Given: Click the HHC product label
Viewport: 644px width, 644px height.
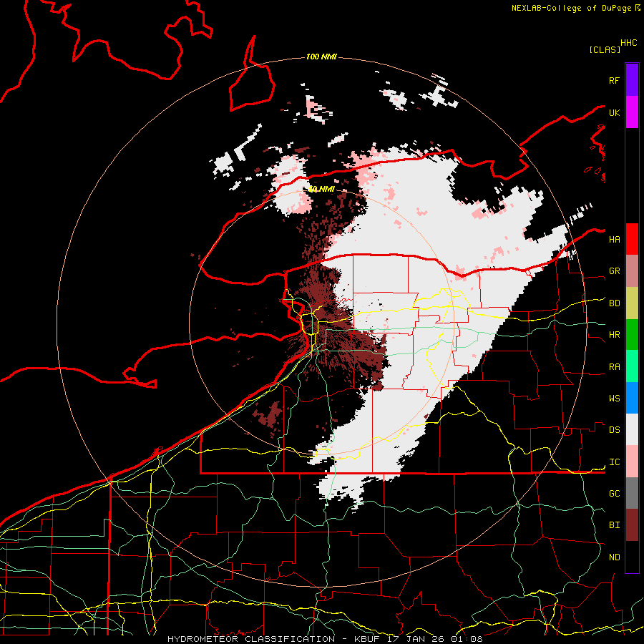Looking at the screenshot, I should point(628,43).
